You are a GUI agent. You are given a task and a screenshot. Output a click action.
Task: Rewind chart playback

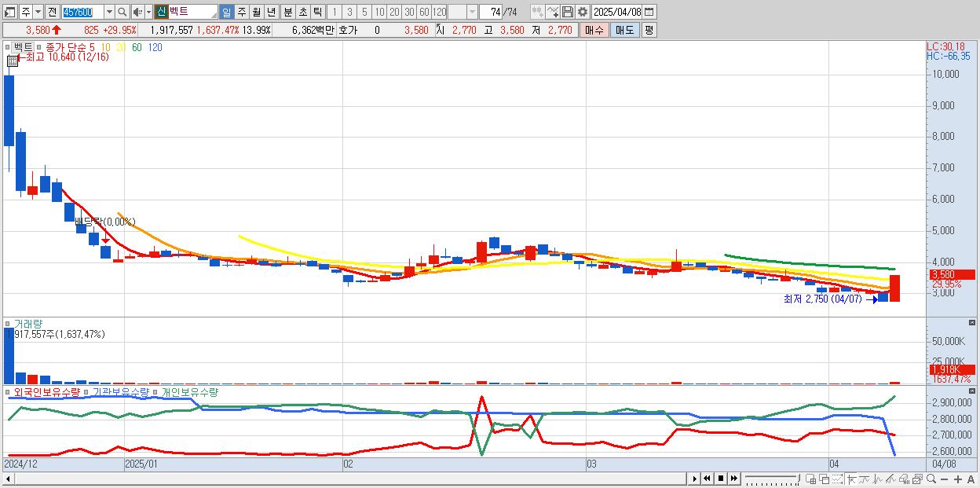click(x=708, y=479)
